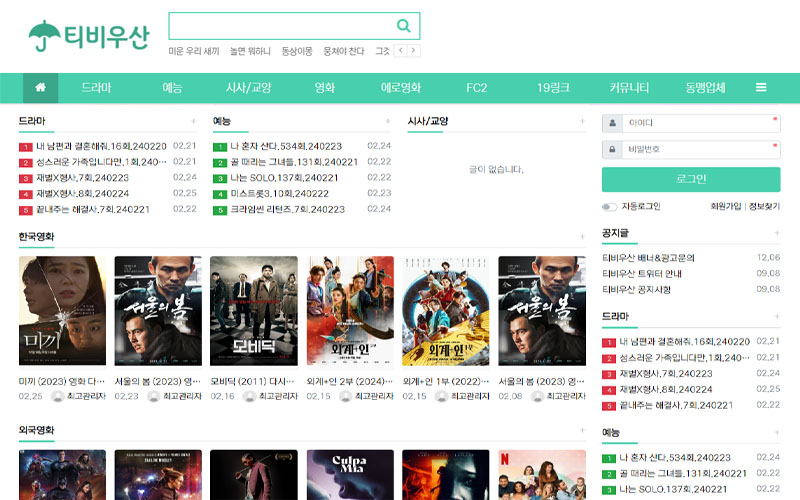Screen dimensions: 800x500
Task: Click the 동상이몽 keyword link
Action: tap(297, 51)
